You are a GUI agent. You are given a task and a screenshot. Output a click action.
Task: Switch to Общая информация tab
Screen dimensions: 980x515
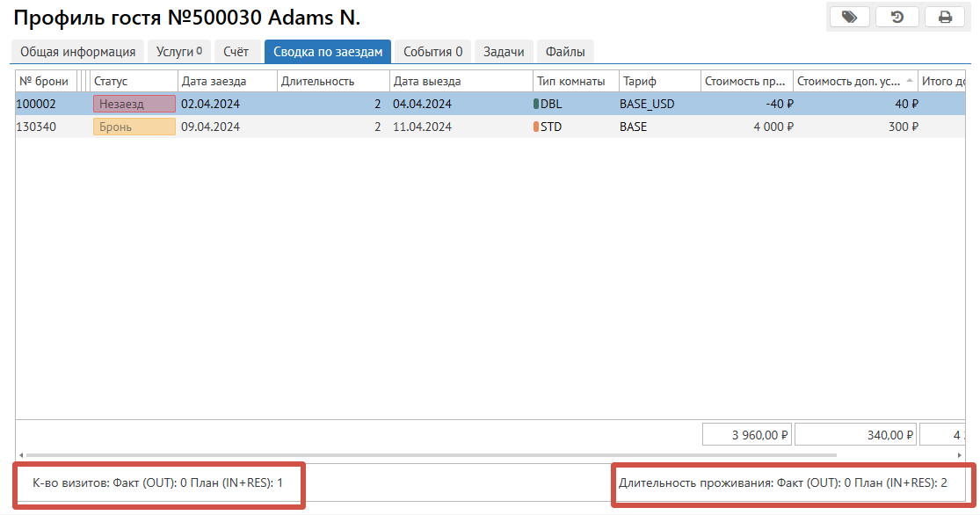coord(77,52)
